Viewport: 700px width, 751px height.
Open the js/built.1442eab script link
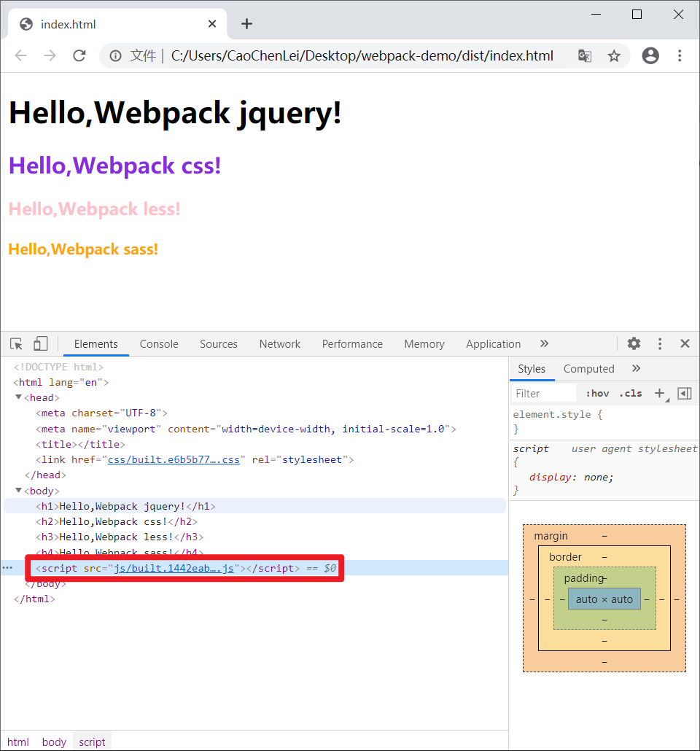point(174,568)
